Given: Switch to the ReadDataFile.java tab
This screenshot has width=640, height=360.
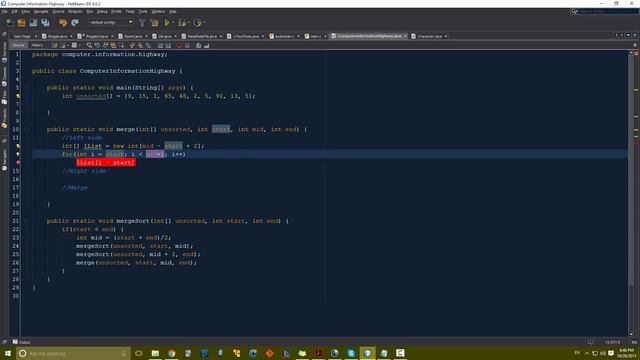Looking at the screenshot, I should pyautogui.click(x=202, y=36).
